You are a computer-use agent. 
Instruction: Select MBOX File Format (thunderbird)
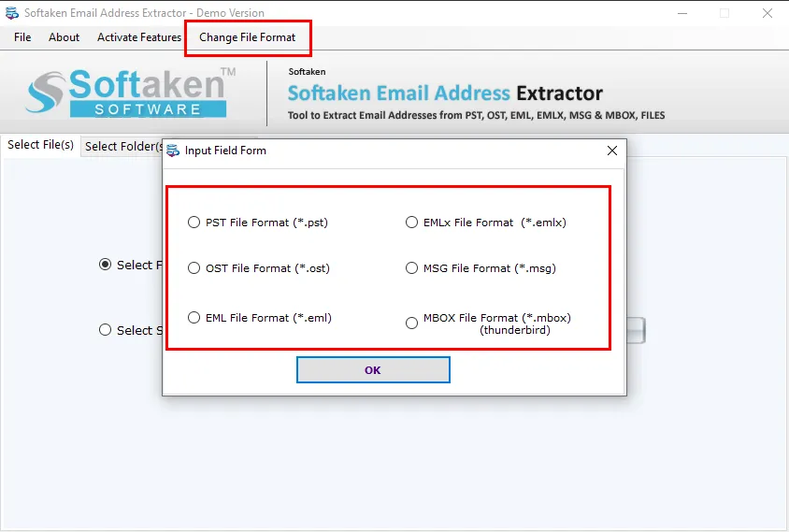coord(411,324)
